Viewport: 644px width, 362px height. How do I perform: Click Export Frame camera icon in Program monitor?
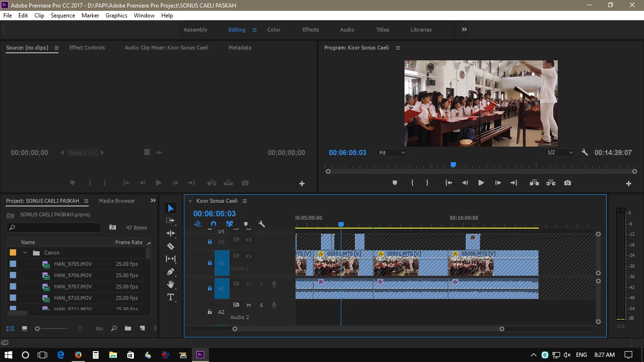pos(568,183)
